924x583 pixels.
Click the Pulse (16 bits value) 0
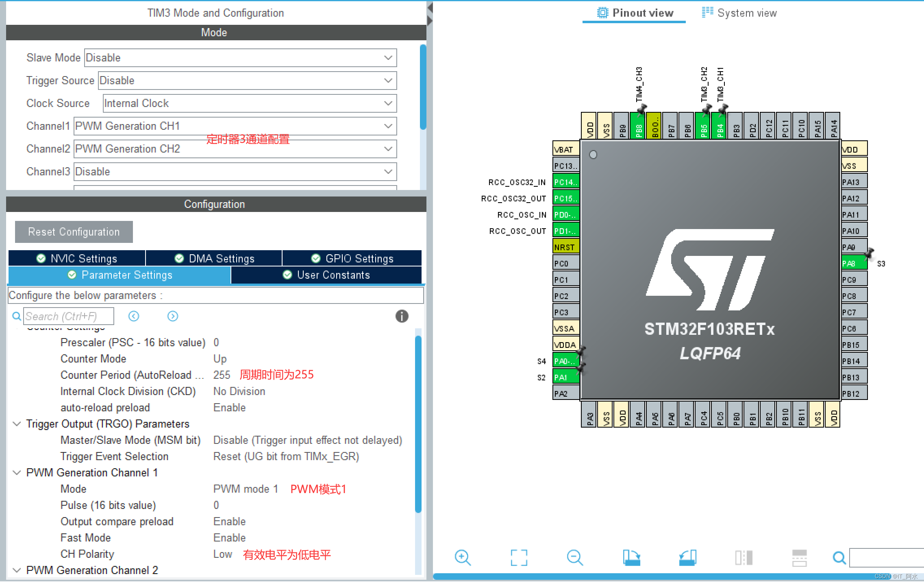tap(216, 505)
